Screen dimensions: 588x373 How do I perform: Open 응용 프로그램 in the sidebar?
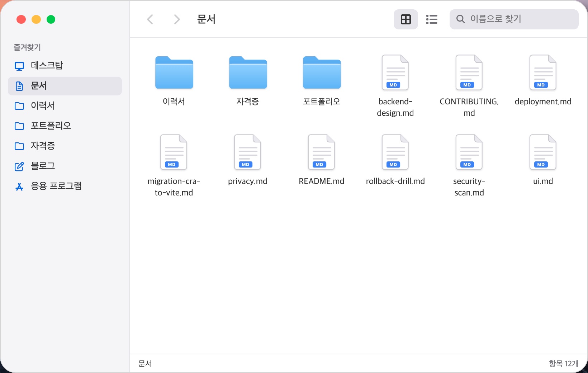click(x=65, y=186)
